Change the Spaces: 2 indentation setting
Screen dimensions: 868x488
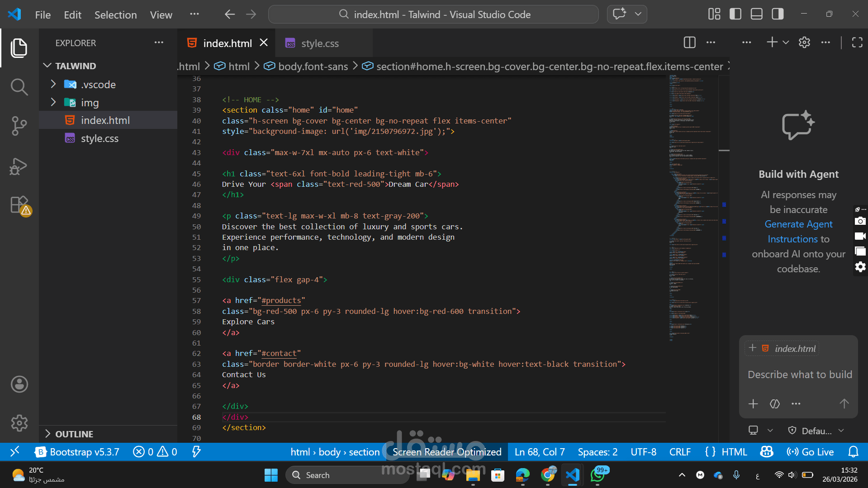coord(598,452)
